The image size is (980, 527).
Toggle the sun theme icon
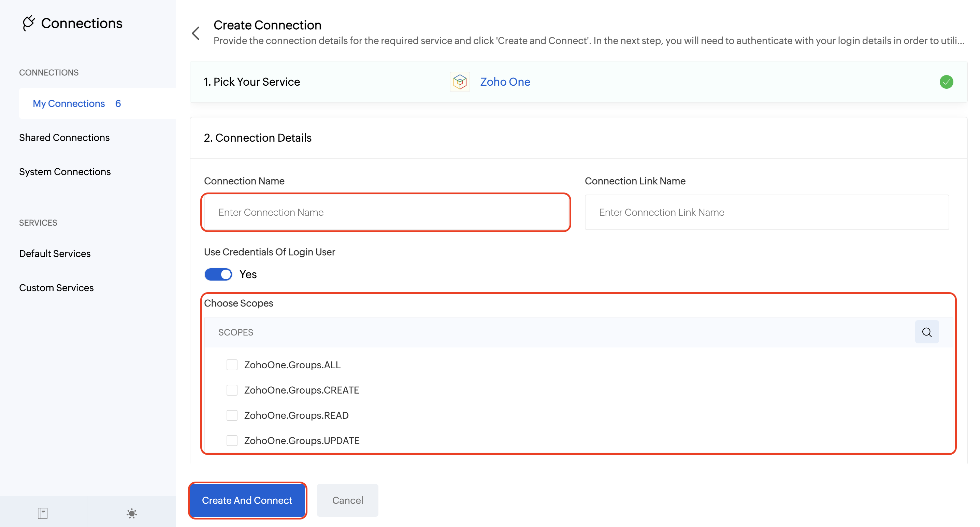pyautogui.click(x=132, y=513)
